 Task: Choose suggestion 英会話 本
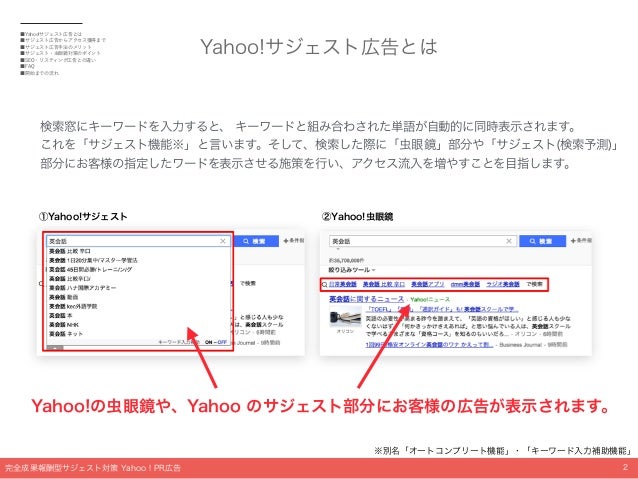click(x=61, y=315)
